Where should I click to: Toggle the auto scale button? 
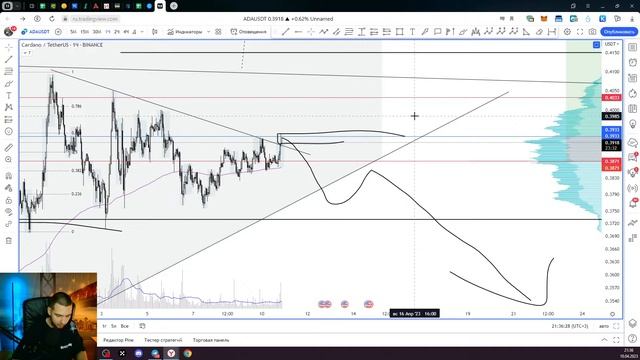click(x=604, y=326)
